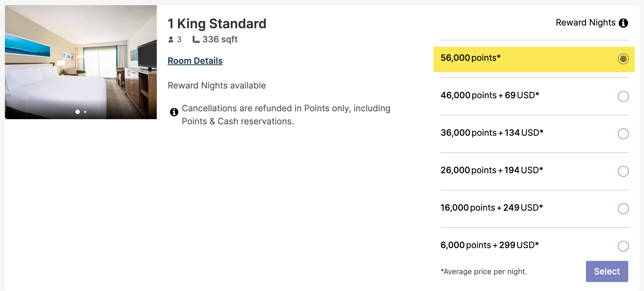Pick the 16,000 points + 249 USD rate
Screen dimensions: 644x291
click(x=623, y=209)
